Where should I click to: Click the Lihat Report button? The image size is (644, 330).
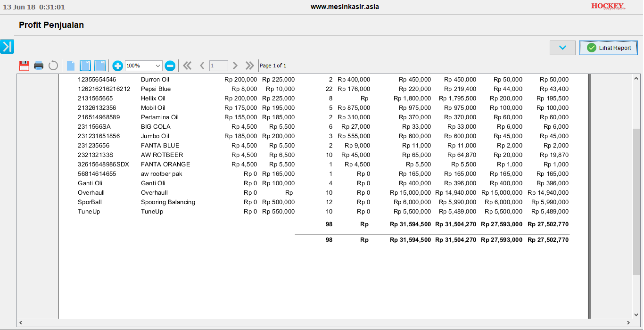click(x=609, y=48)
